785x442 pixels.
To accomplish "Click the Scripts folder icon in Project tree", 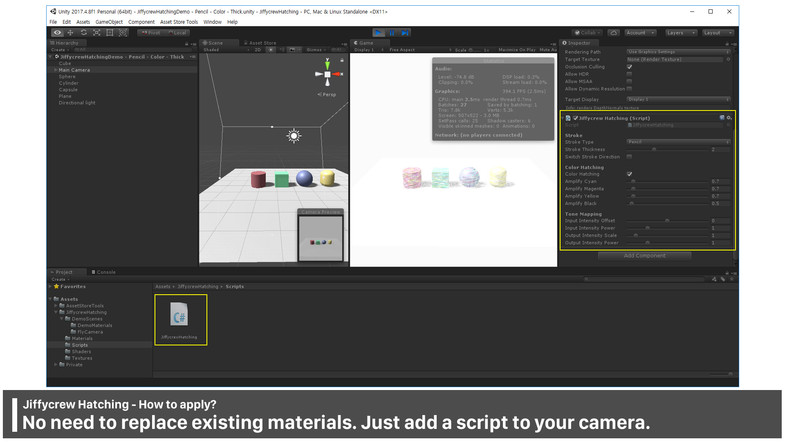I will click(68, 345).
